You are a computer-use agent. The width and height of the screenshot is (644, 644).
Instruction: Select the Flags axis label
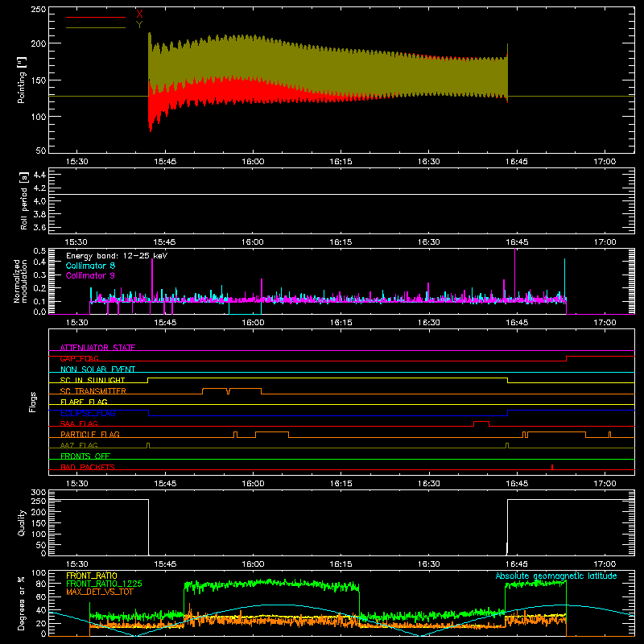coord(33,402)
